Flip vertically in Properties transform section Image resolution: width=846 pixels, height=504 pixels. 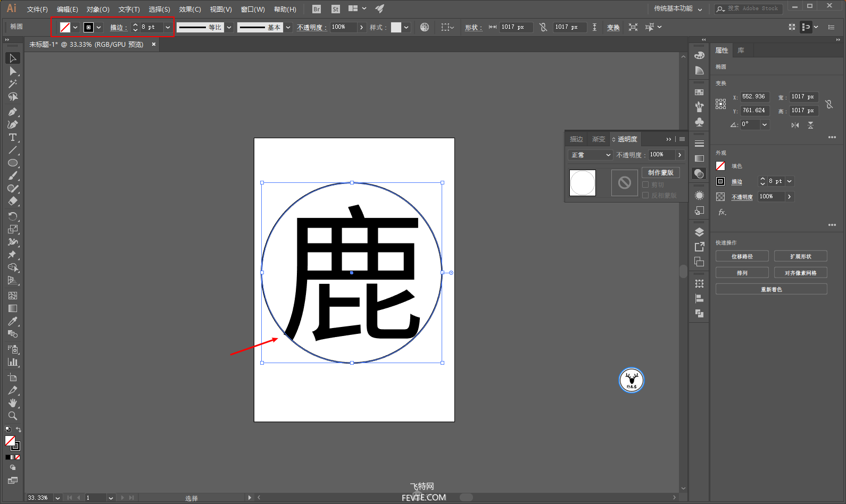pos(810,125)
